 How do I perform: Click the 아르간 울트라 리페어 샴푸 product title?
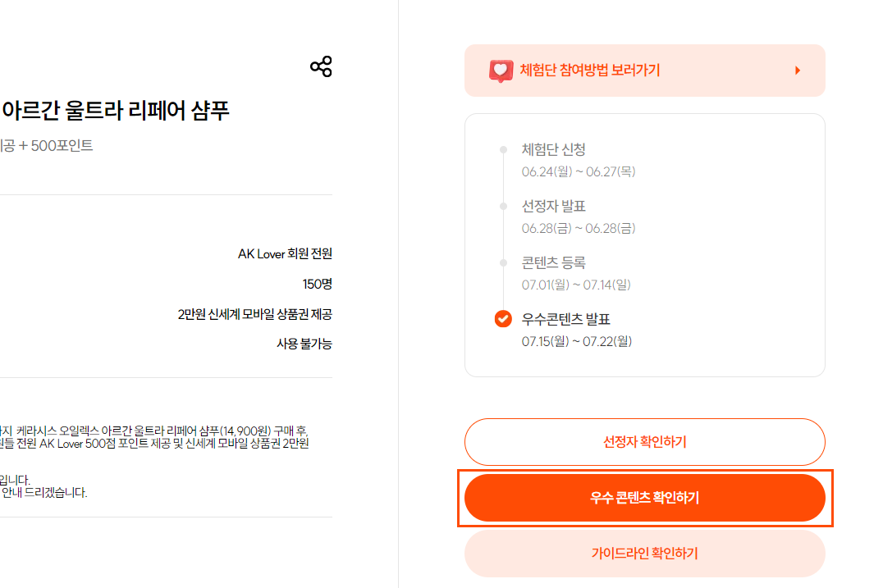116,111
